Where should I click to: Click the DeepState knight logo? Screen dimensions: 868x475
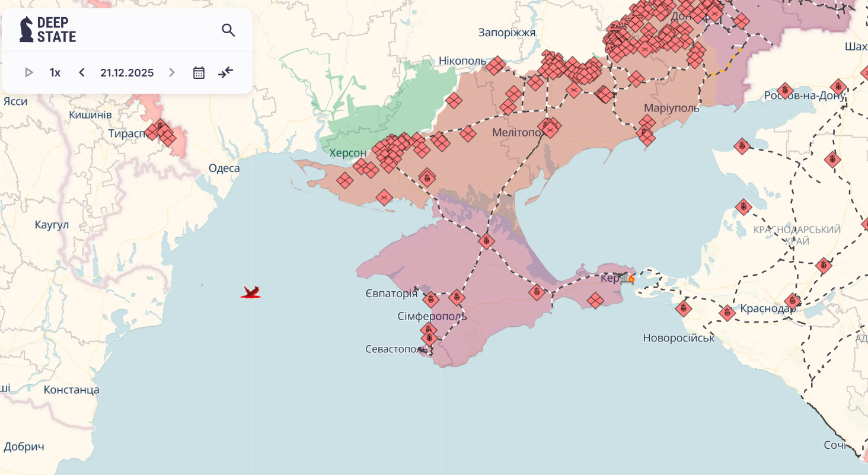pyautogui.click(x=26, y=29)
